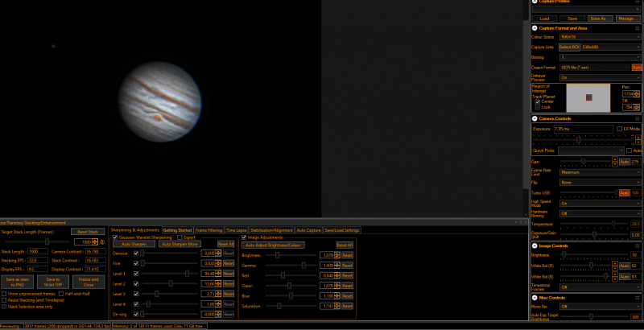This screenshot has height=330, width=644.
Task: Open the Save/Load Settings tab
Action: click(x=342, y=230)
